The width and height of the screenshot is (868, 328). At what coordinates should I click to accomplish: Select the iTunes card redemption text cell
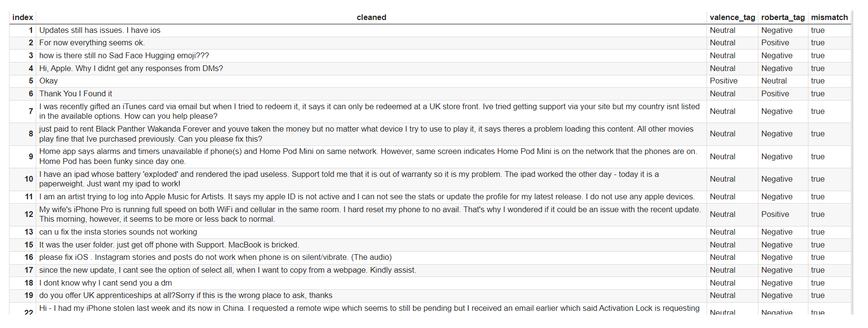click(x=369, y=112)
